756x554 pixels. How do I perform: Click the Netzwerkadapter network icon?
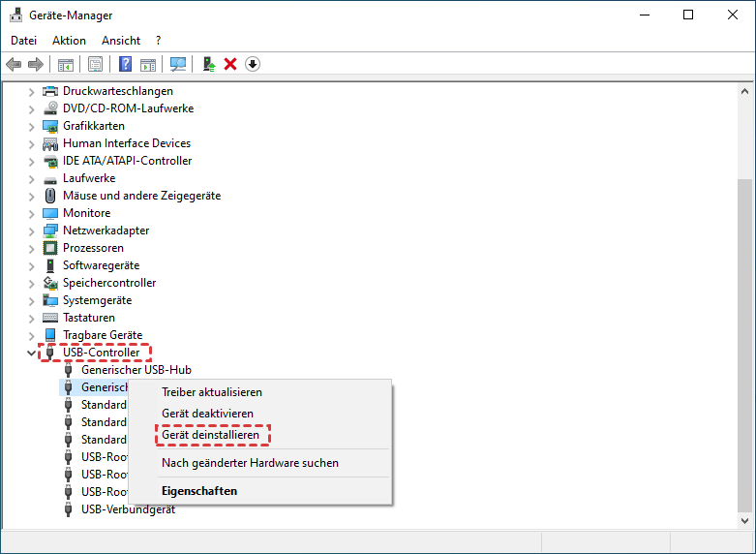pyautogui.click(x=50, y=231)
